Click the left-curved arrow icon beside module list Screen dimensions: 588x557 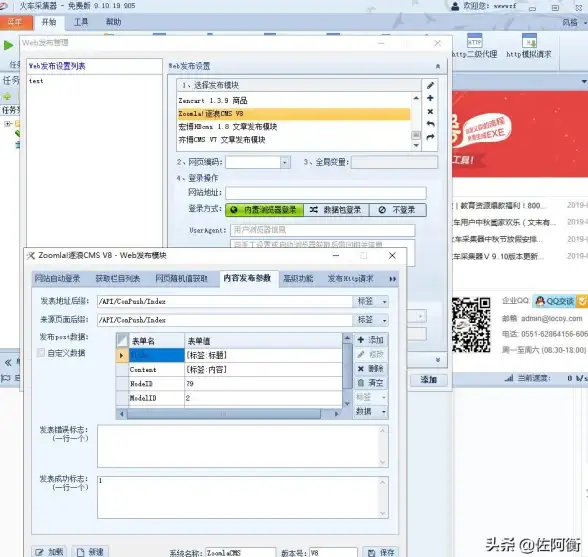tap(430, 124)
